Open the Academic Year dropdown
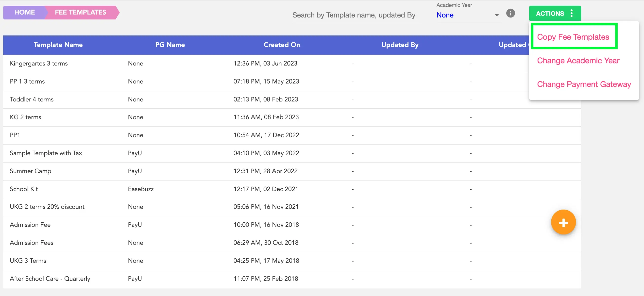644x296 pixels. 468,15
